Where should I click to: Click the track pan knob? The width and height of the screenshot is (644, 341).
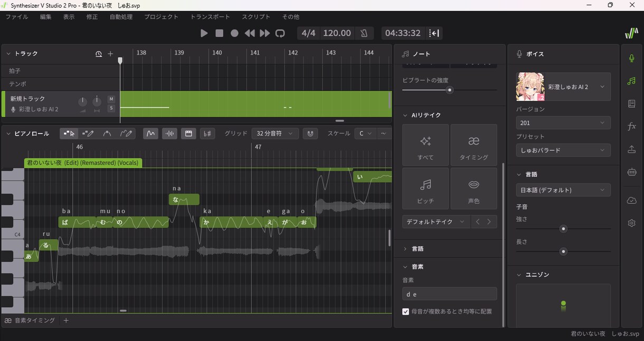pos(97,101)
